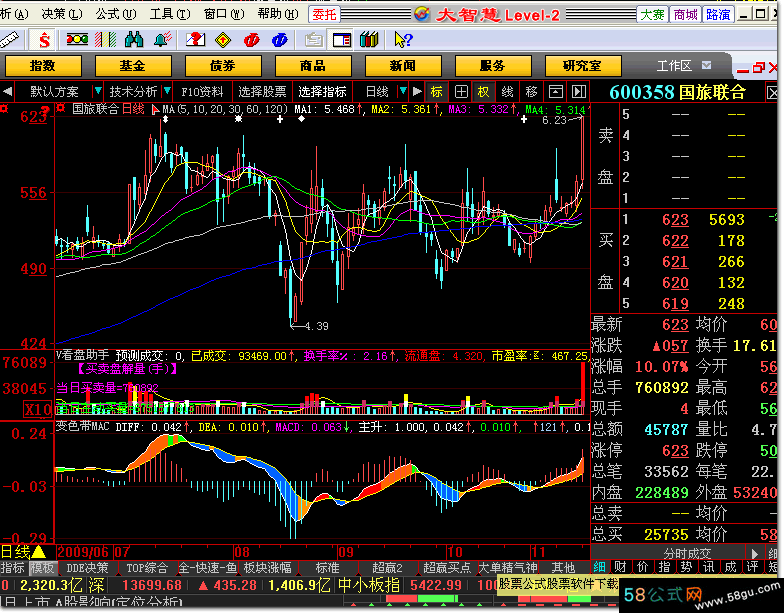Select the 价 price tab in quote panel

pyautogui.click(x=642, y=566)
